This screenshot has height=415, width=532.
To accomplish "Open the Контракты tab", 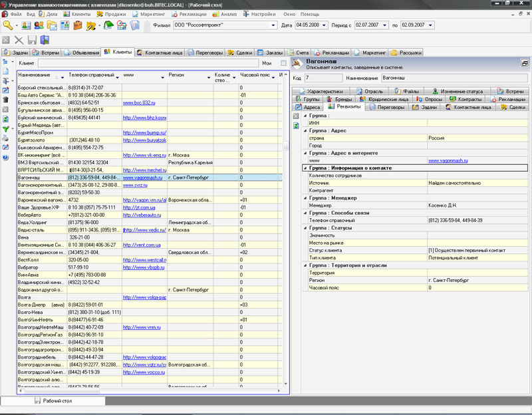I will click(465, 99).
